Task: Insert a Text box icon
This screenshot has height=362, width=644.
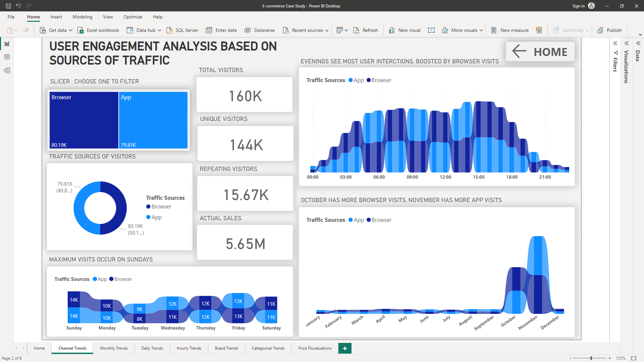Action: coord(431,30)
